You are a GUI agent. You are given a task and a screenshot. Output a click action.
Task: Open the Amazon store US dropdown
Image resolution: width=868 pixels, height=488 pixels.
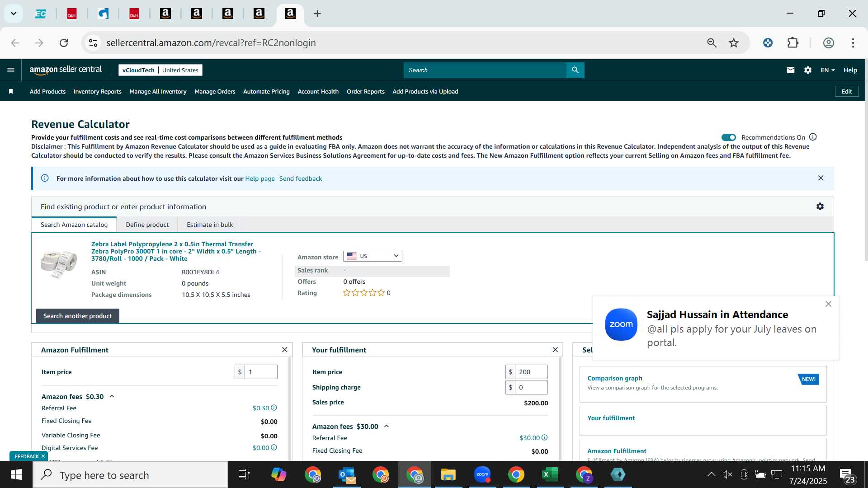point(373,256)
